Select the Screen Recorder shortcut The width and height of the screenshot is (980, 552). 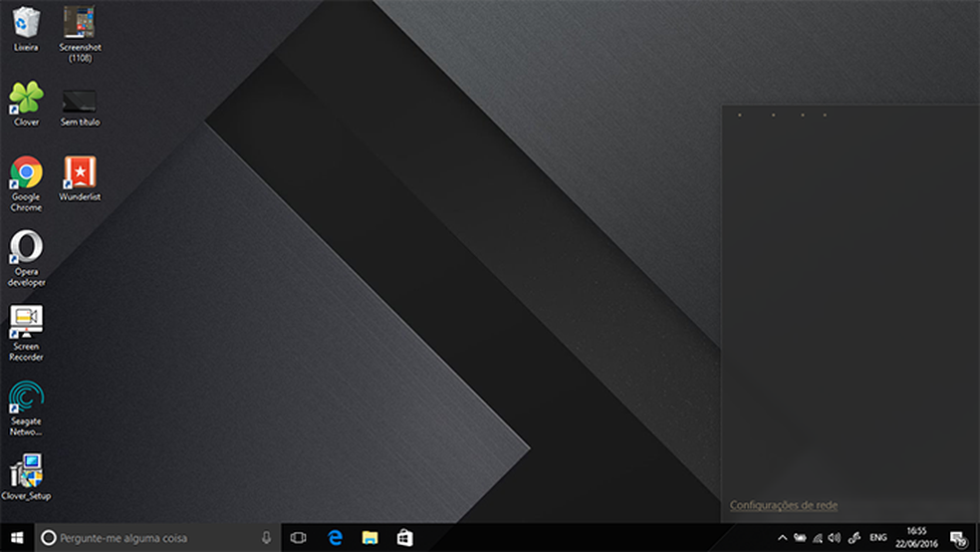26,333
